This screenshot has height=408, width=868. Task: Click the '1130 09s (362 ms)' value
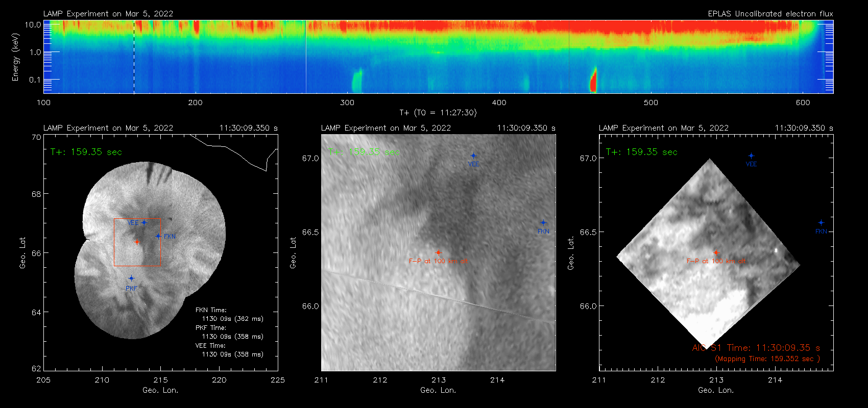pos(233,319)
